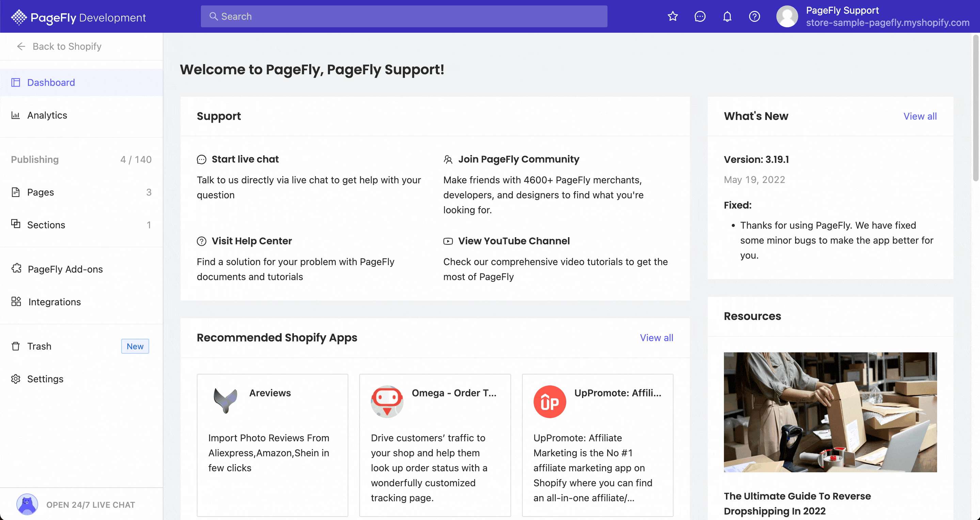Click the PageFly Add-ons puzzle icon
This screenshot has height=520, width=980.
click(16, 269)
